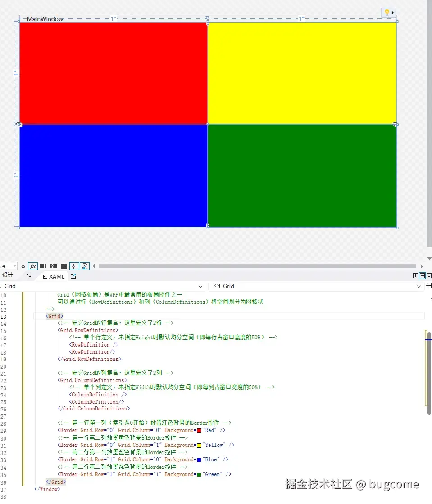Click the Red color swatch in code
Image resolution: width=432 pixels, height=504 pixels.
pyautogui.click(x=199, y=430)
